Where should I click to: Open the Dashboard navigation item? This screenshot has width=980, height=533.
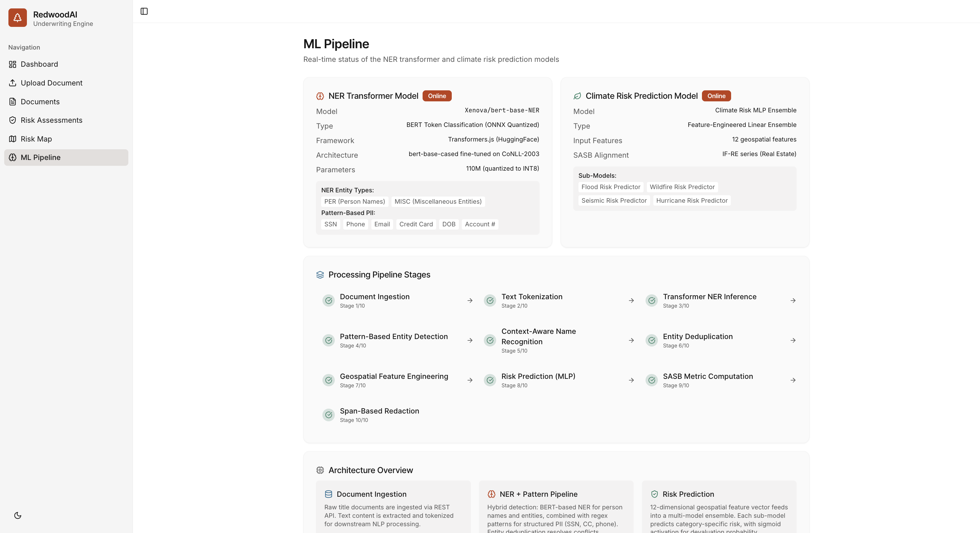point(39,64)
